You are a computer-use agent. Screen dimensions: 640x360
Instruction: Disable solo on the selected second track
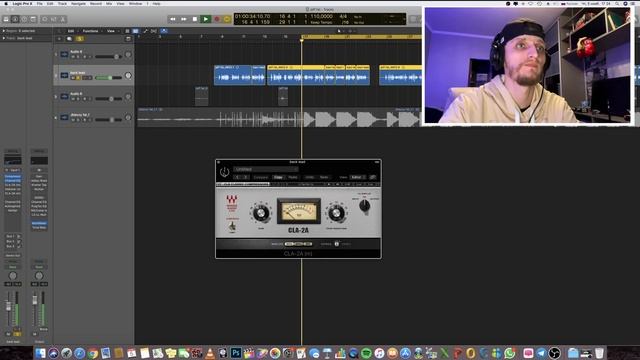(x=78, y=78)
